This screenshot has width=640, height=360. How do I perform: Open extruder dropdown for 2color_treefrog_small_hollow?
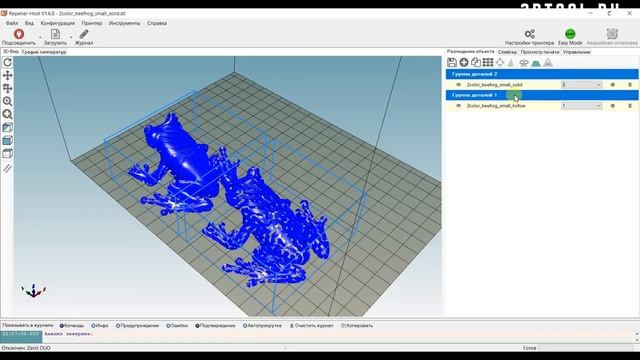pyautogui.click(x=582, y=106)
